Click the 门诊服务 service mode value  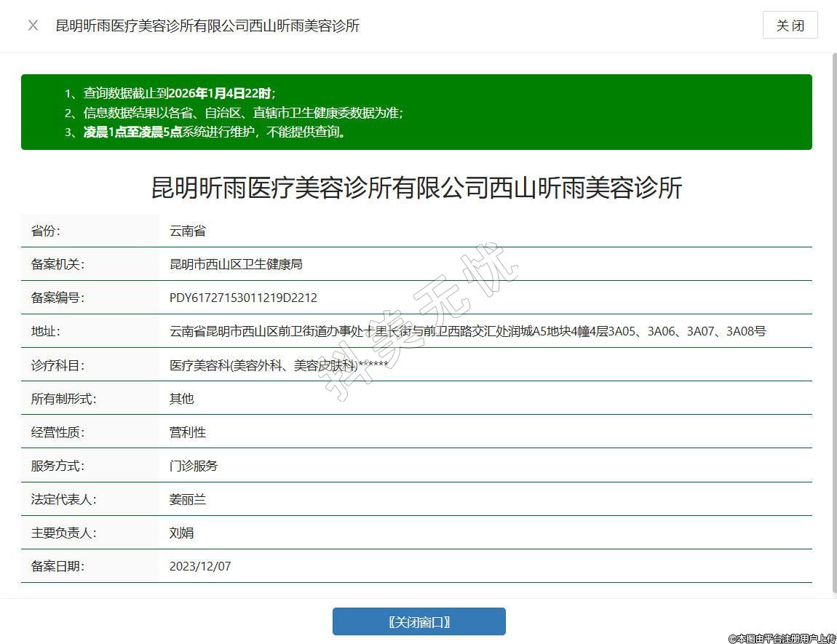[194, 466]
